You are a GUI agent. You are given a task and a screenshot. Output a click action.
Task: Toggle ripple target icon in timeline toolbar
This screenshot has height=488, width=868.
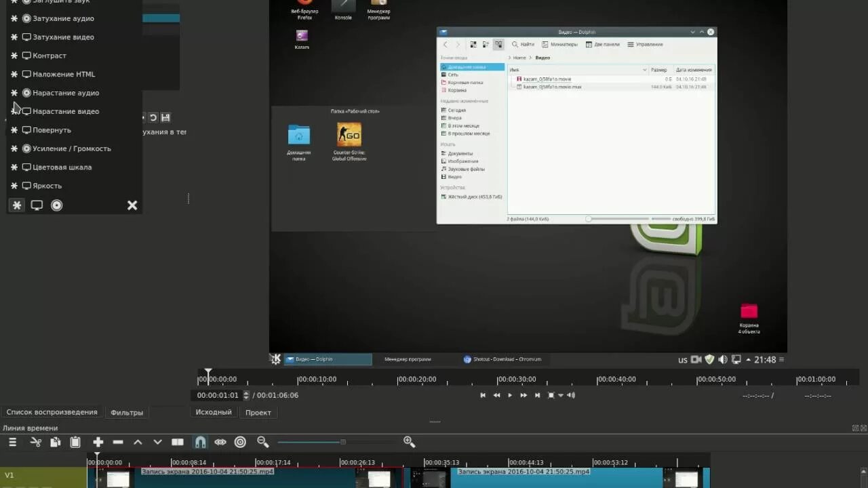[240, 442]
